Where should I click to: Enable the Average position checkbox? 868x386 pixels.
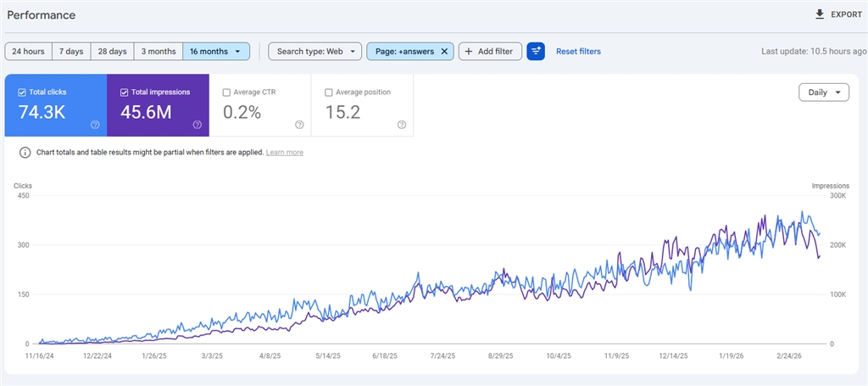pyautogui.click(x=328, y=92)
